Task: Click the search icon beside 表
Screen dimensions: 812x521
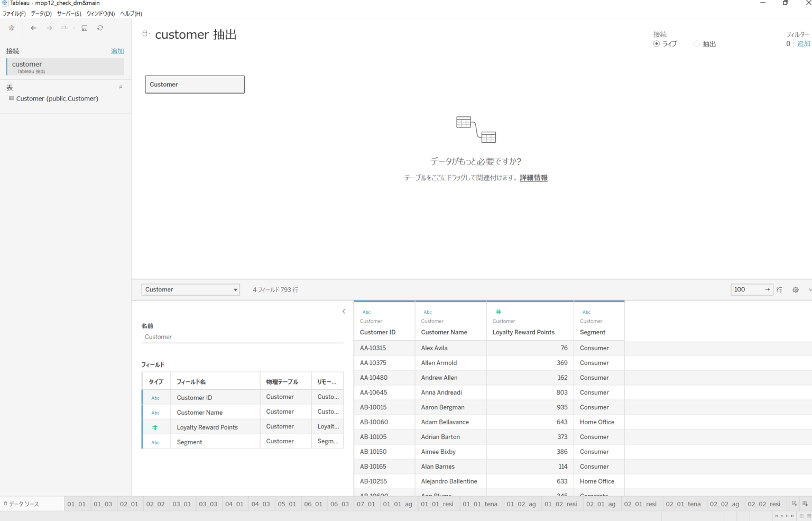Action: tap(121, 87)
